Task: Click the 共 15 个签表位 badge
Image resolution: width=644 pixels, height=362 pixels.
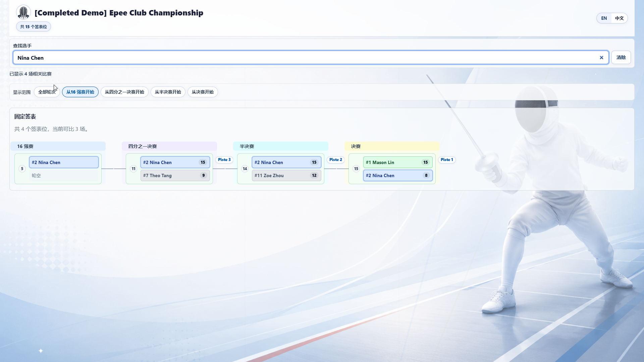Action: tap(34, 27)
